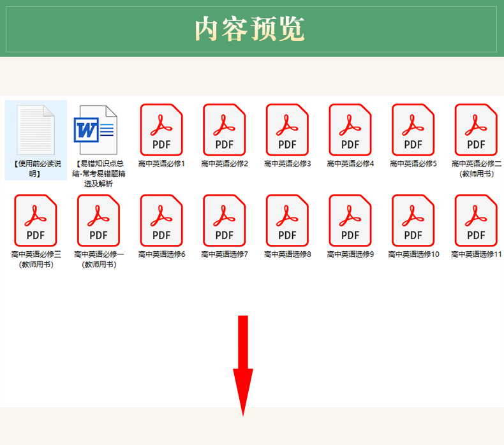504x445 pixels.
Task: Click the label 【易错知识点总结-常考易错题精选及解析
Action: 99,173
